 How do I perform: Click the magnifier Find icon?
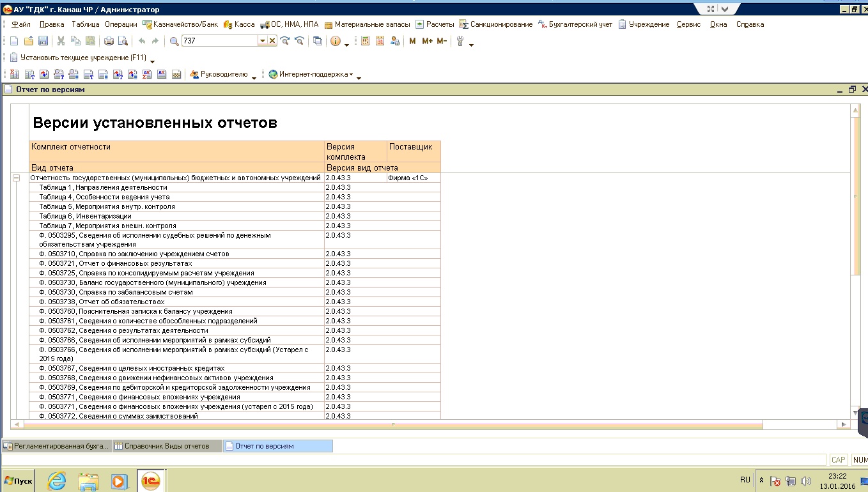(x=174, y=41)
